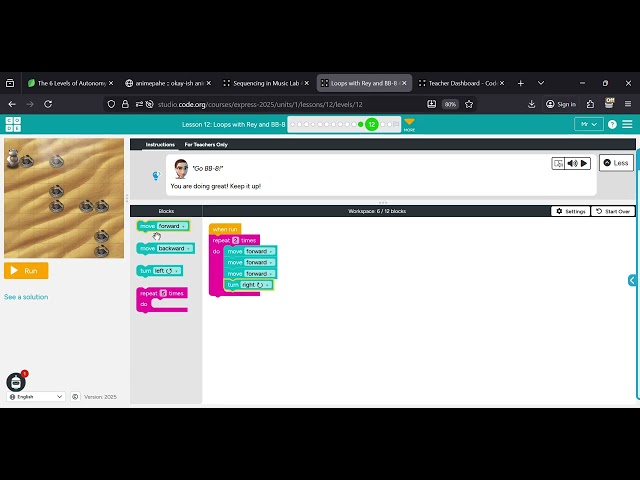Open the Firefox downloads panel

pos(531,104)
